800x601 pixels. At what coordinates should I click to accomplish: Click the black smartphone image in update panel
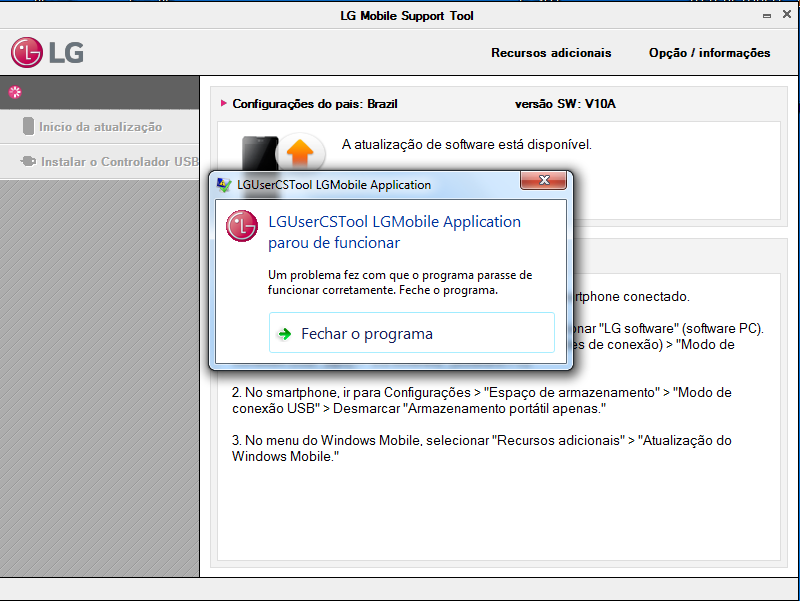pyautogui.click(x=260, y=153)
